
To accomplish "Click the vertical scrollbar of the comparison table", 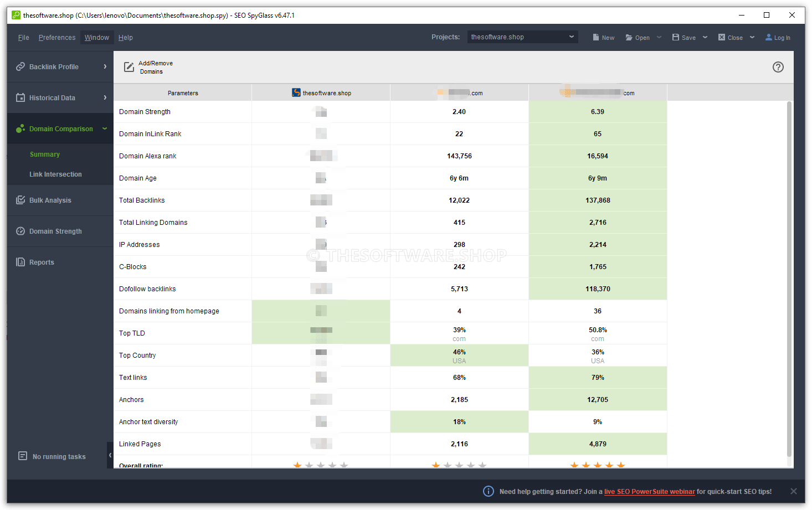I will (789, 279).
